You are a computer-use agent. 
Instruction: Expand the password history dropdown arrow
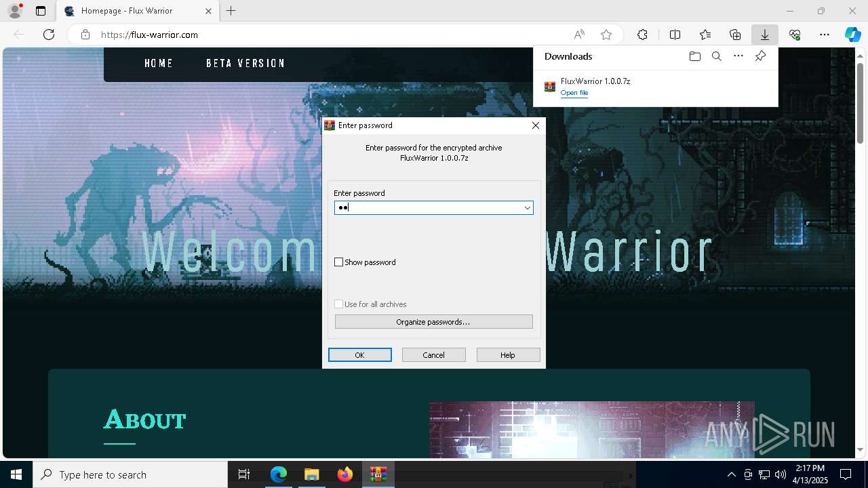pos(527,207)
